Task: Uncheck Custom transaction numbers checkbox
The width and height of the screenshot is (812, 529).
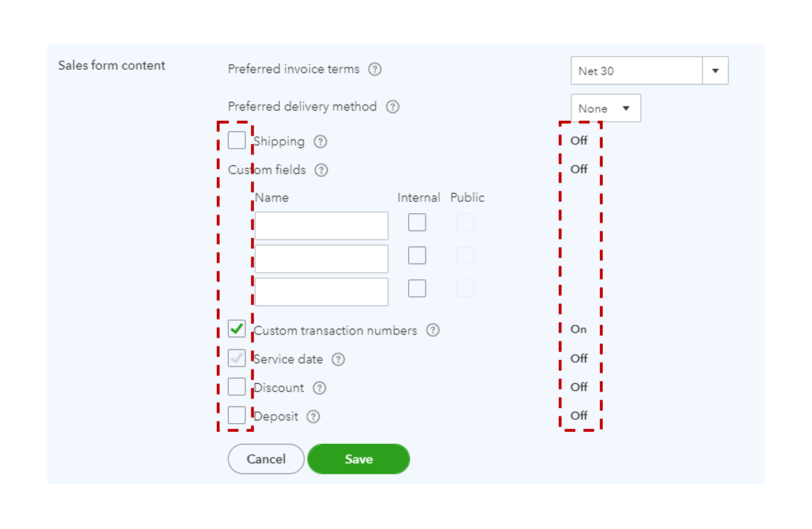Action: [237, 329]
